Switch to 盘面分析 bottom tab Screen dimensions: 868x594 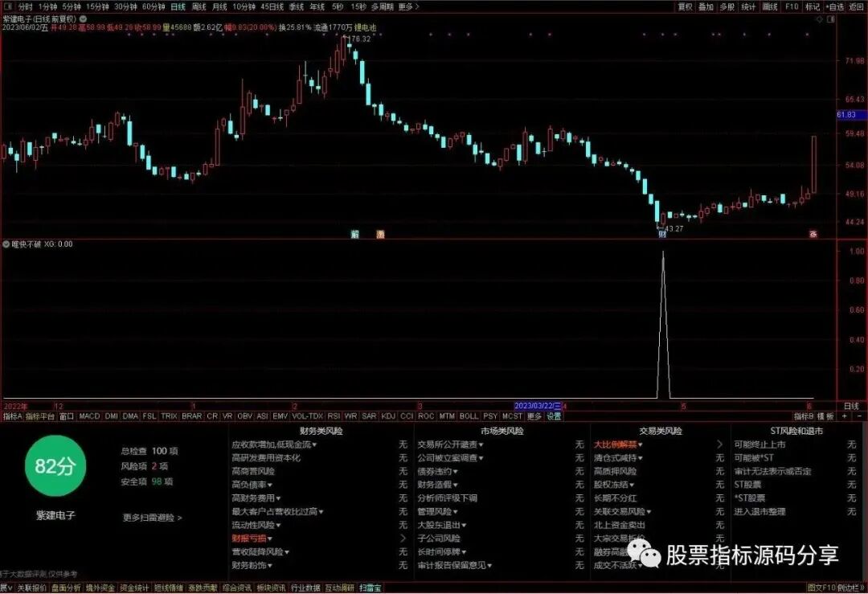66,588
